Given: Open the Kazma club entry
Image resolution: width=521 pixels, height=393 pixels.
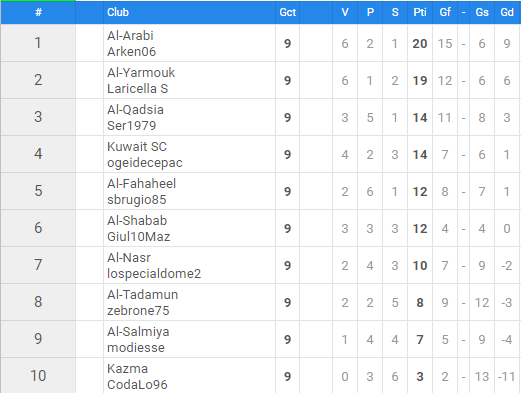Looking at the screenshot, I should coord(127,368).
